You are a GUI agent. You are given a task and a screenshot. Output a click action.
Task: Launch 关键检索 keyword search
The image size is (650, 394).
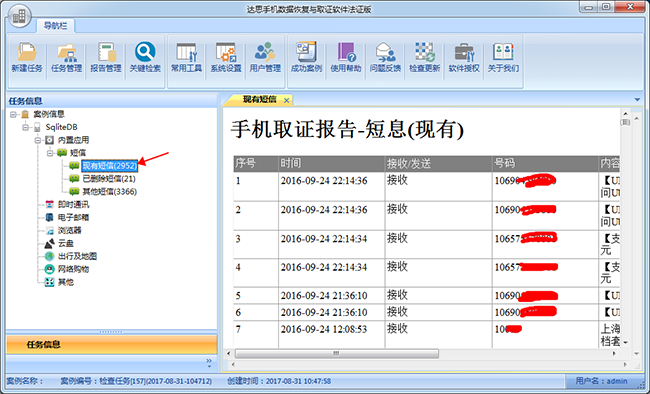click(x=145, y=58)
